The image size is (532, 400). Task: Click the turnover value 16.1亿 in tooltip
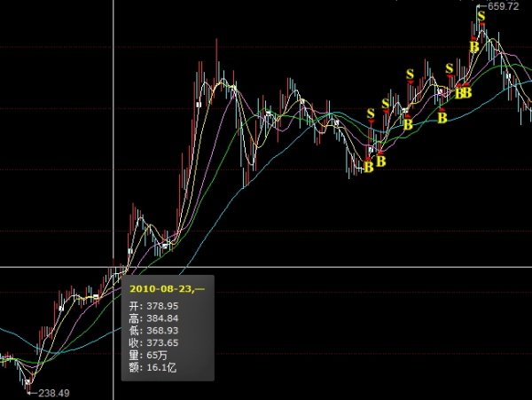(161, 367)
